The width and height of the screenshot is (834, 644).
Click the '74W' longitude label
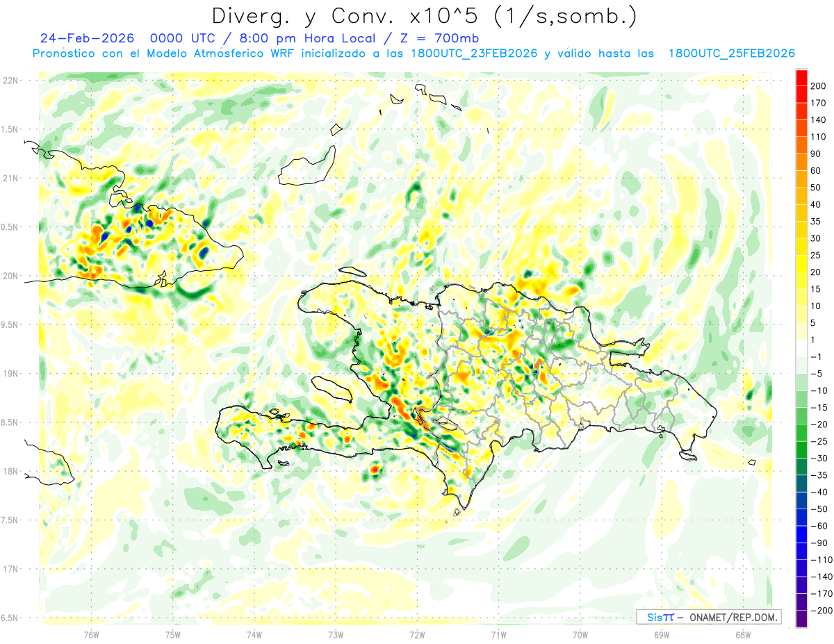coord(254,634)
